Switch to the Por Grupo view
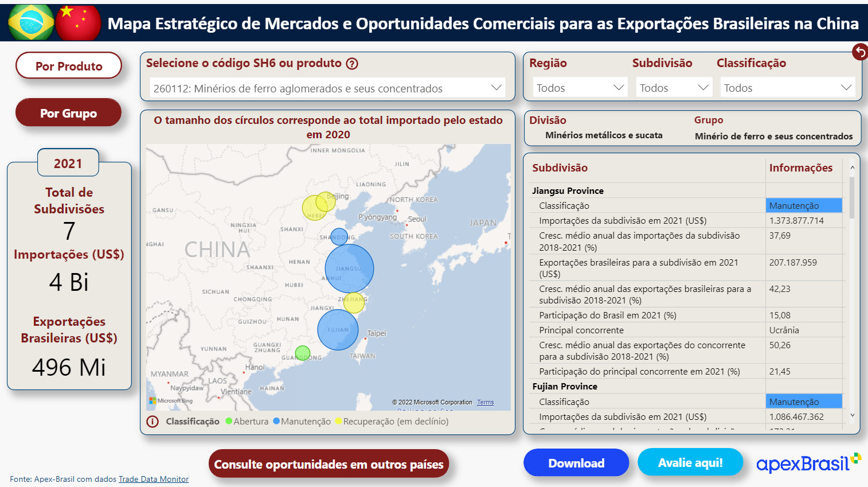Screen dimensions: 868x487 click(68, 112)
